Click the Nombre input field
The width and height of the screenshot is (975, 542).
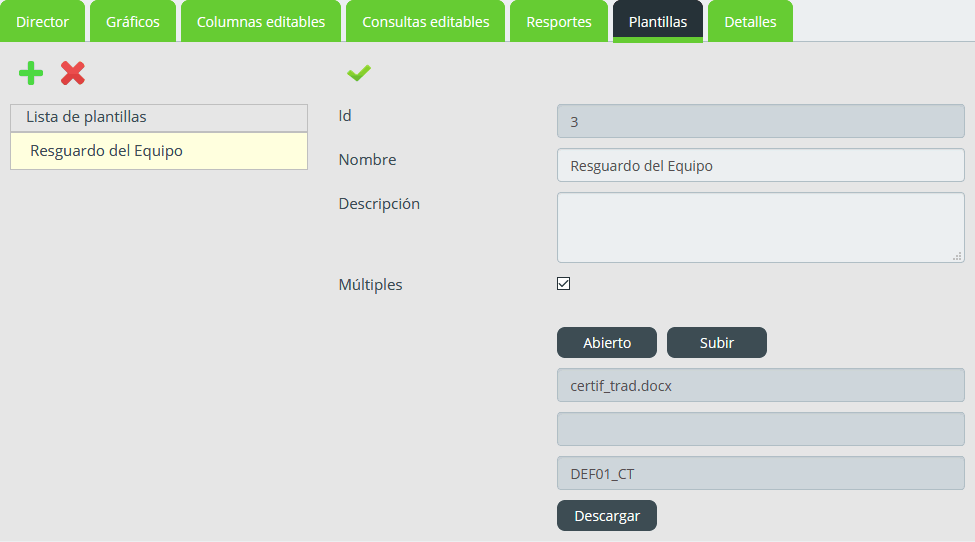[761, 165]
